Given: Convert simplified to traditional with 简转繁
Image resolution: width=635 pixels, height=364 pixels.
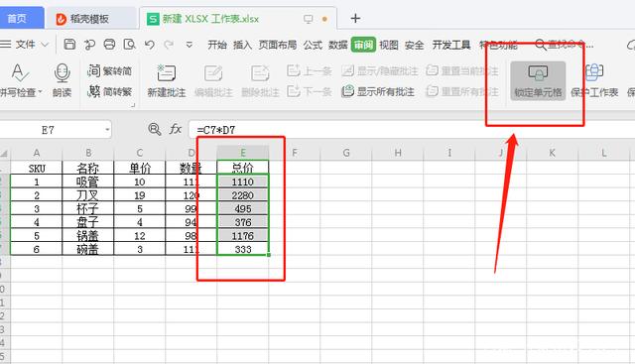Looking at the screenshot, I should point(110,92).
